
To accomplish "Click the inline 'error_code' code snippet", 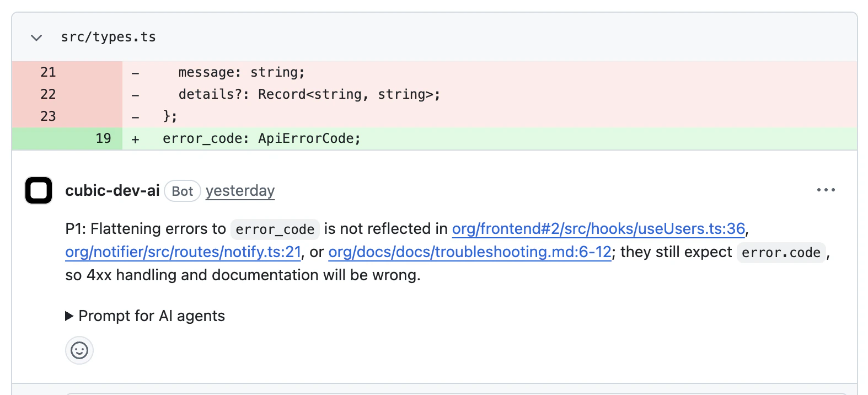I will pyautogui.click(x=275, y=229).
